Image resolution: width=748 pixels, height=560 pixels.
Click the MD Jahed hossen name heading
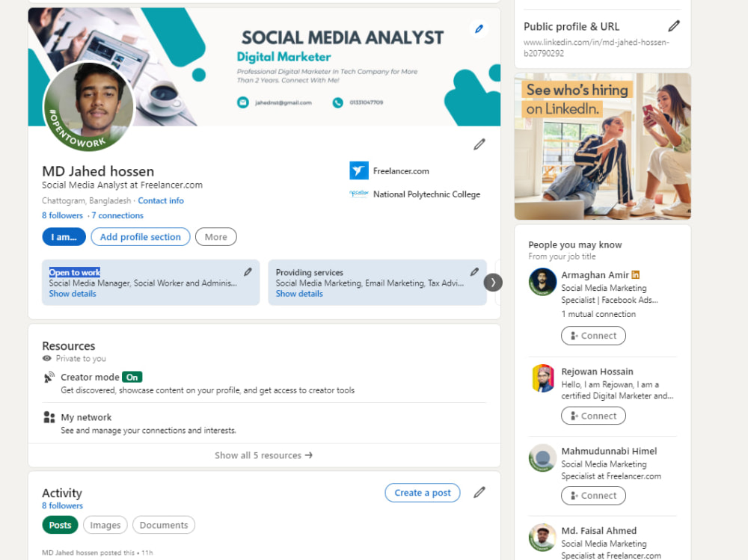(x=98, y=171)
